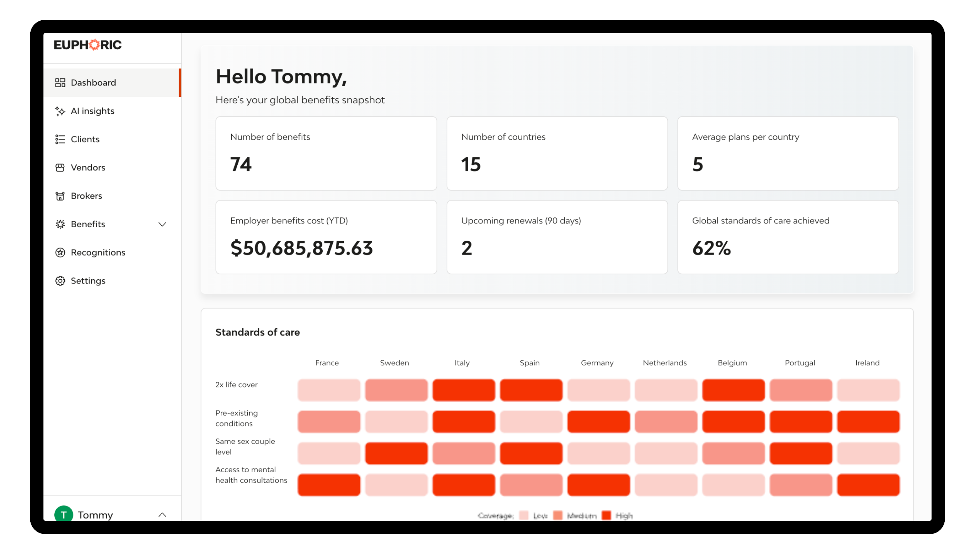Click the Brokers icon in sidebar
The height and width of the screenshot is (551, 980).
[x=60, y=196]
